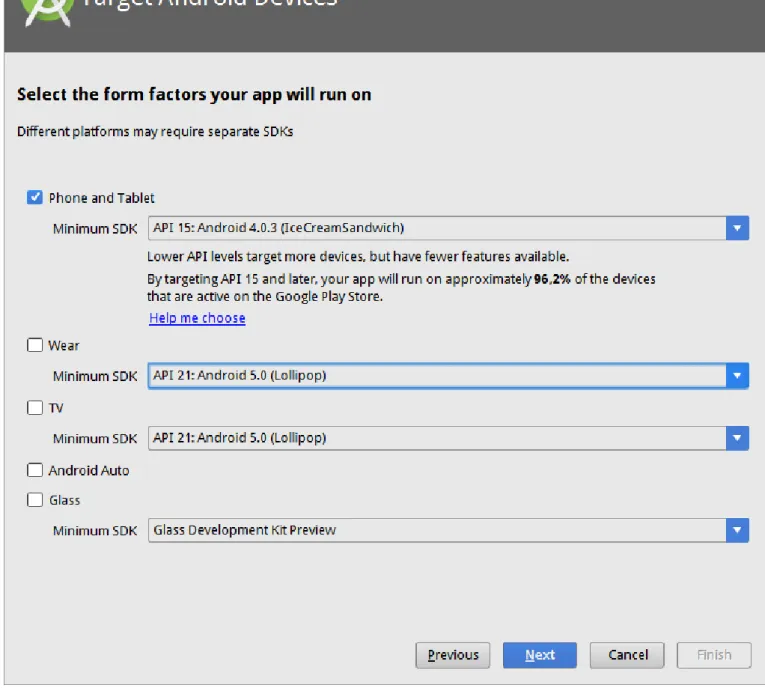Open Phone and Tablet Minimum SDK dropdown arrow
765x697 pixels.
[x=737, y=228]
